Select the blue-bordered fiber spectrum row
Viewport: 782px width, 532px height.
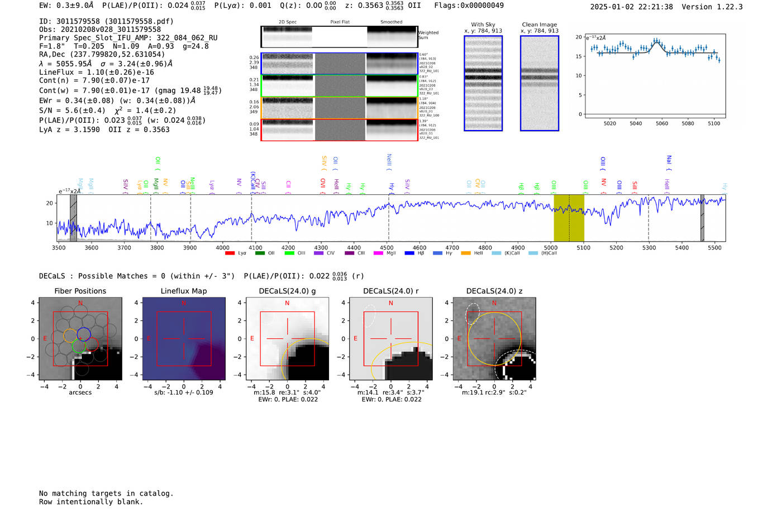339,64
